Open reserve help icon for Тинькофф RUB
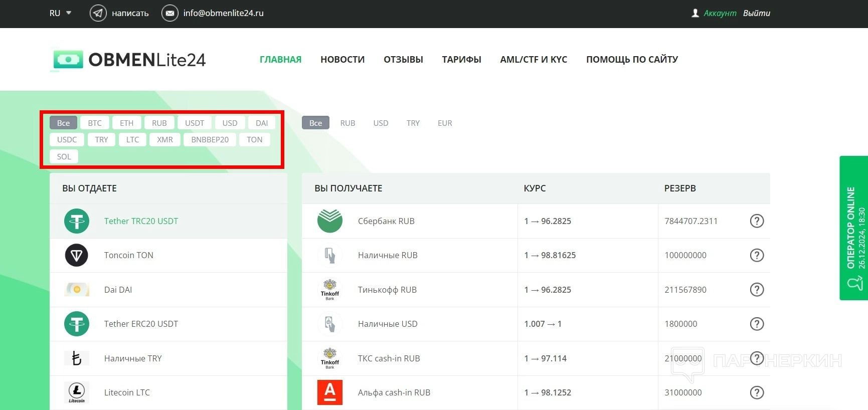 coord(757,290)
